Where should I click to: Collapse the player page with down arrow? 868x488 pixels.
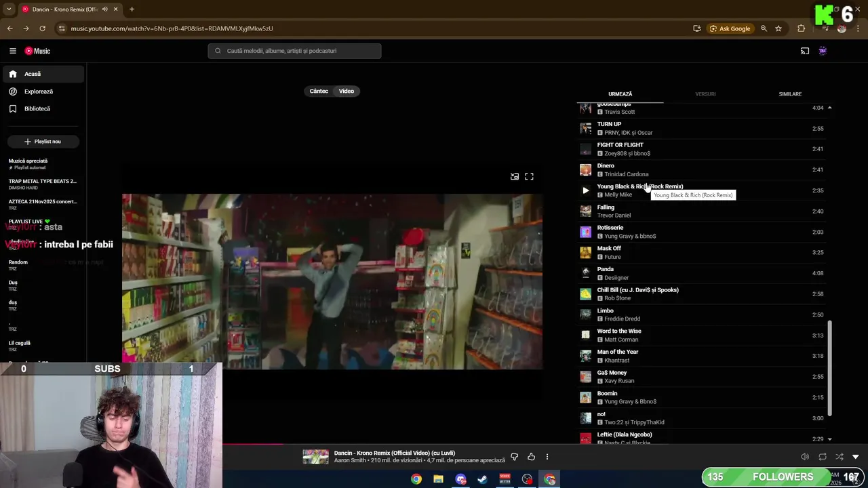[x=855, y=457]
